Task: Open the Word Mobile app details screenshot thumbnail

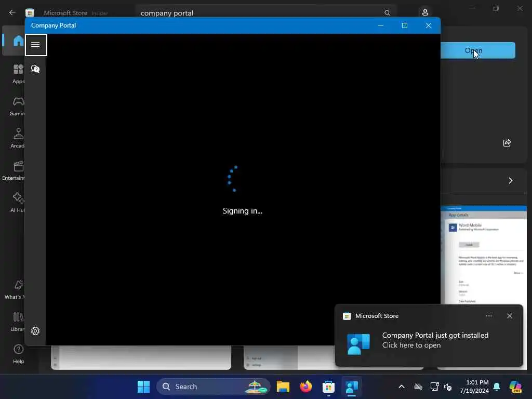Action: tap(484, 255)
